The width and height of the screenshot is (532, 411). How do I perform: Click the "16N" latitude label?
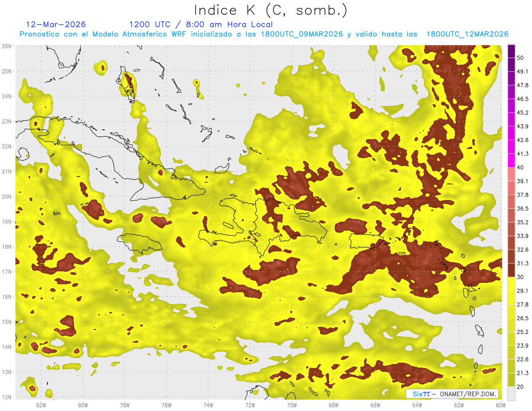point(7,297)
